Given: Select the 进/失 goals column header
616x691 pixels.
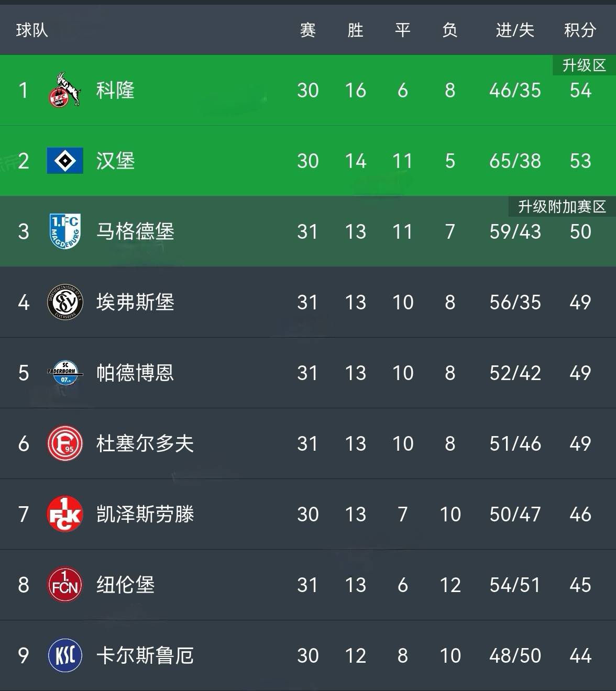Looking at the screenshot, I should point(515,30).
